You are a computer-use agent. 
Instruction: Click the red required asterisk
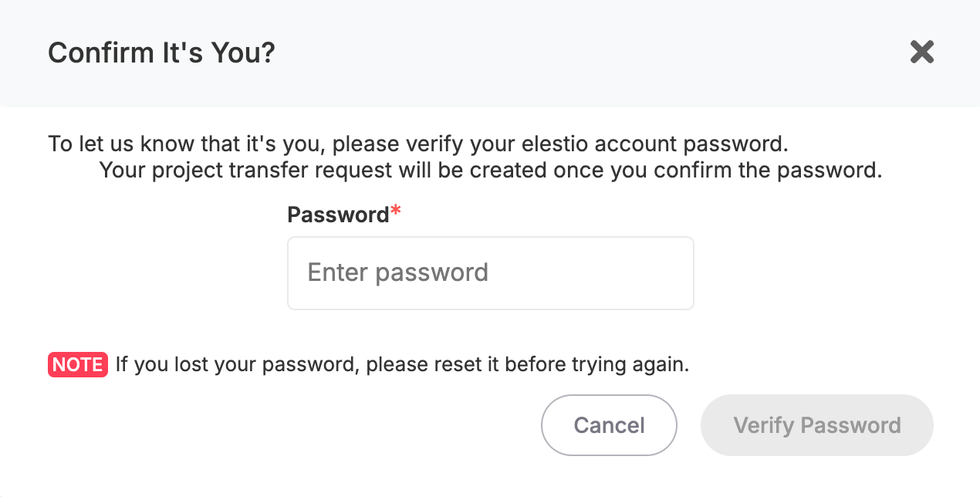(396, 212)
